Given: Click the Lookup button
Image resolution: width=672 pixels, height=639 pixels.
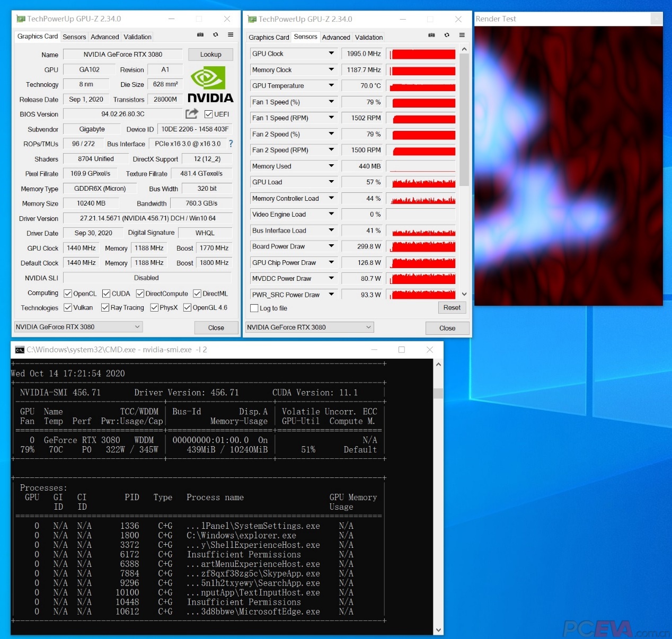Looking at the screenshot, I should 210,54.
